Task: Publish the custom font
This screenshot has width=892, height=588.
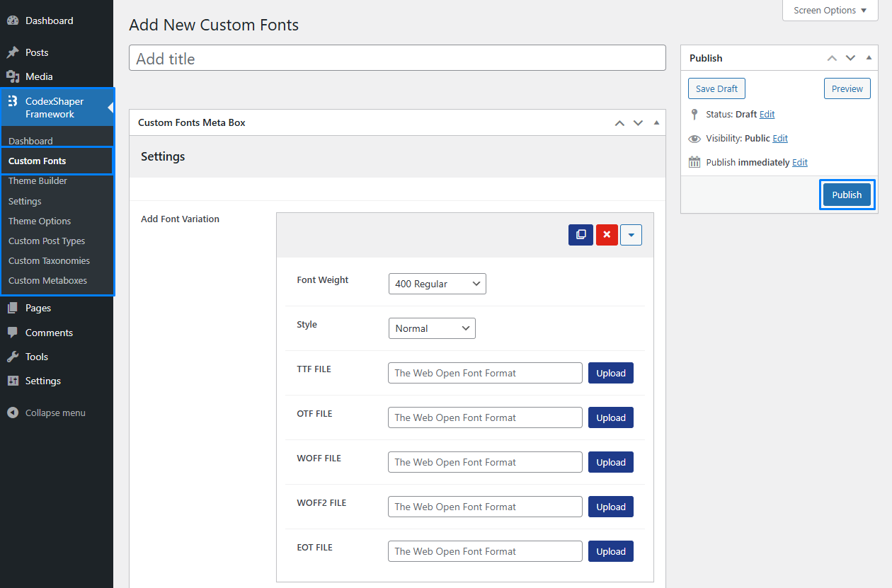Action: coord(847,194)
